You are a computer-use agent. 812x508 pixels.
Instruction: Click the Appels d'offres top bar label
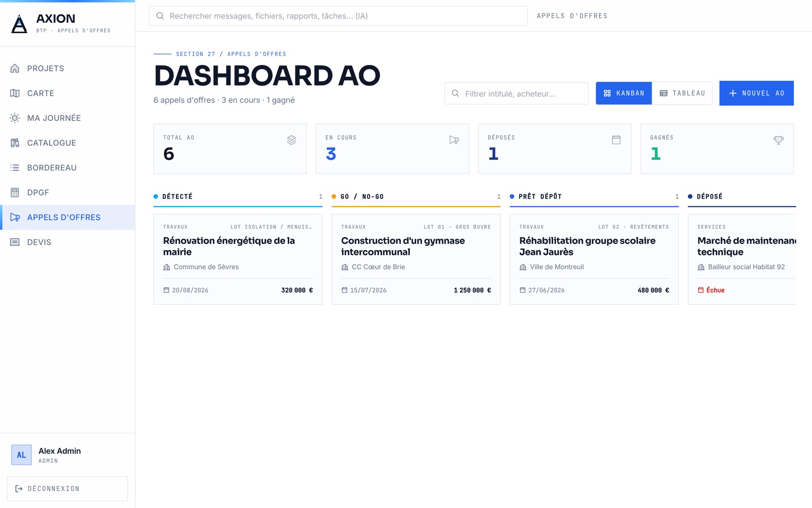click(x=572, y=16)
